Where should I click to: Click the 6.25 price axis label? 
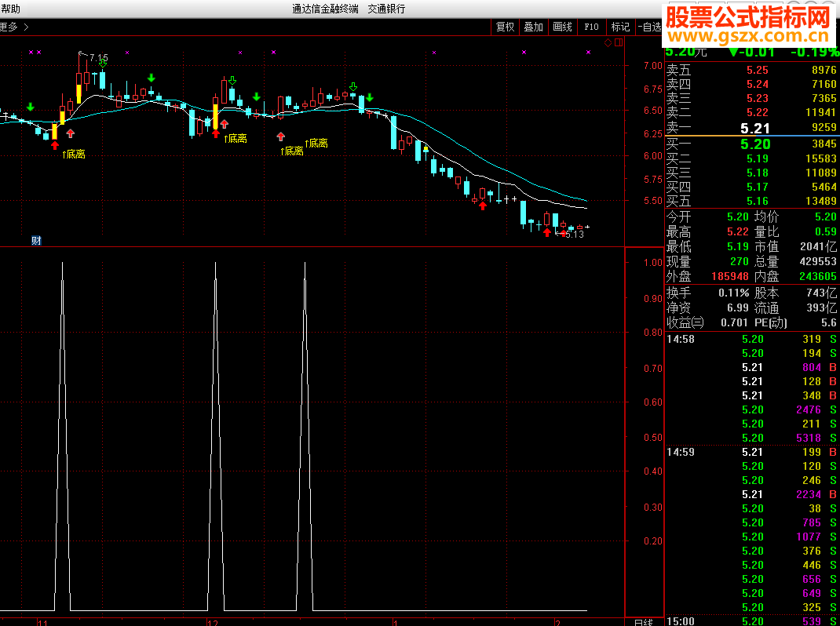point(653,133)
